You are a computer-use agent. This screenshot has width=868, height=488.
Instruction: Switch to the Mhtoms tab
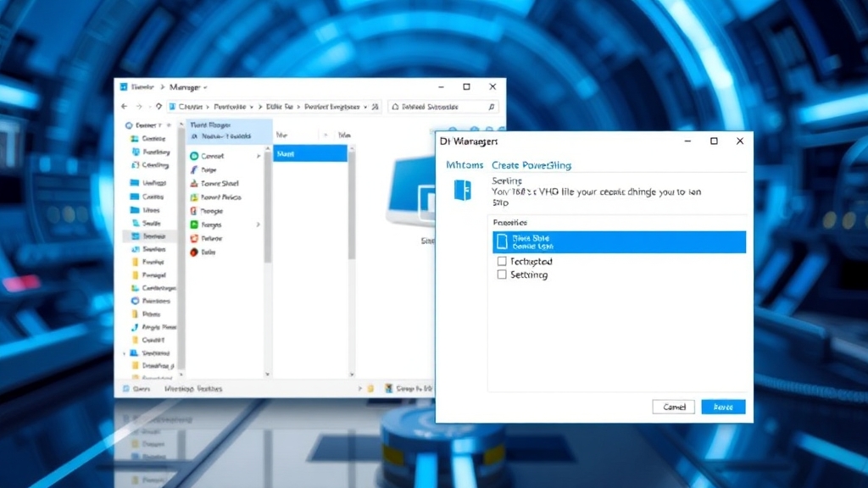click(465, 165)
